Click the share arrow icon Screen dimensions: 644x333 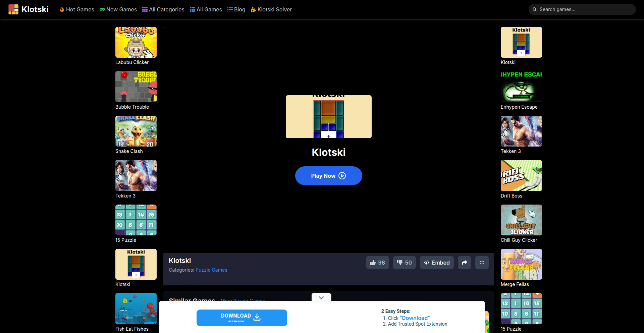click(x=464, y=263)
